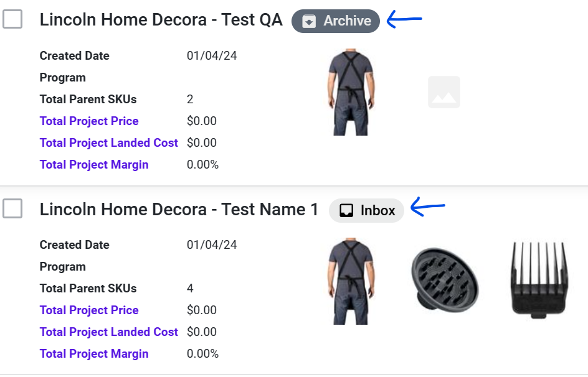Viewport: 588px width, 377px height.
Task: Open the Lincoln Home Decora - Test Name 1 title
Action: tap(179, 209)
